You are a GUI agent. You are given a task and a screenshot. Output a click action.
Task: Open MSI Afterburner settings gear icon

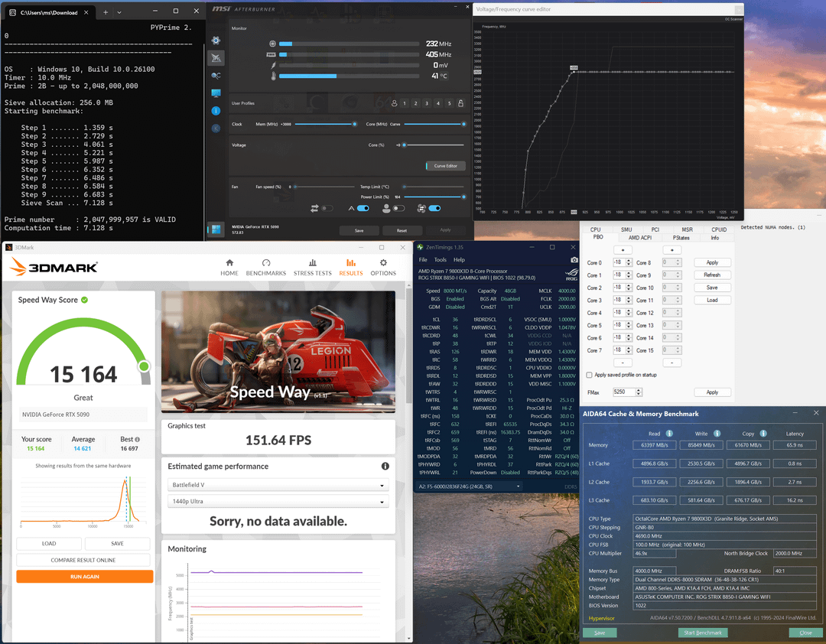[216, 41]
